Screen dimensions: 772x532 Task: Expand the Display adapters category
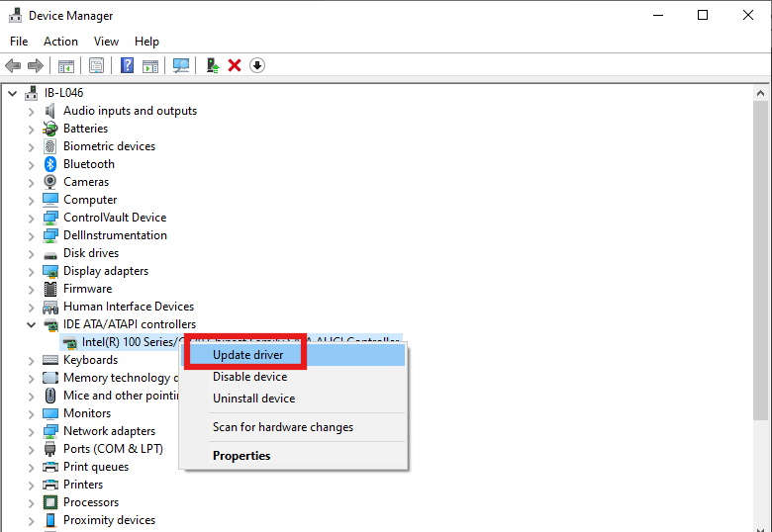pyautogui.click(x=31, y=271)
